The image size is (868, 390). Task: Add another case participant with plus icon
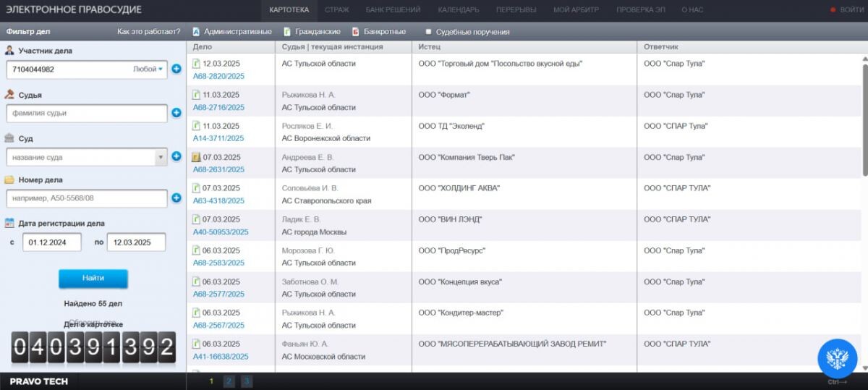coord(176,69)
